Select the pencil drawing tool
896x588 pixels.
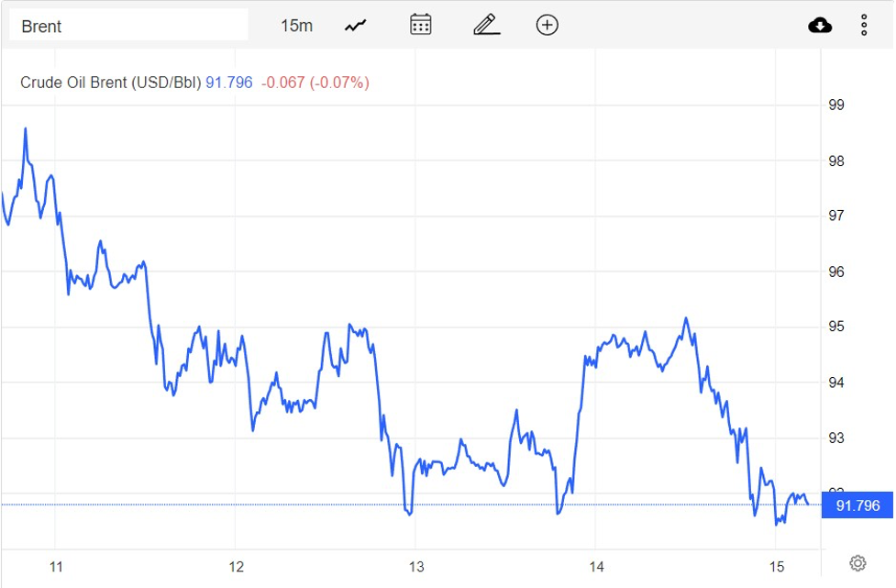pyautogui.click(x=486, y=25)
